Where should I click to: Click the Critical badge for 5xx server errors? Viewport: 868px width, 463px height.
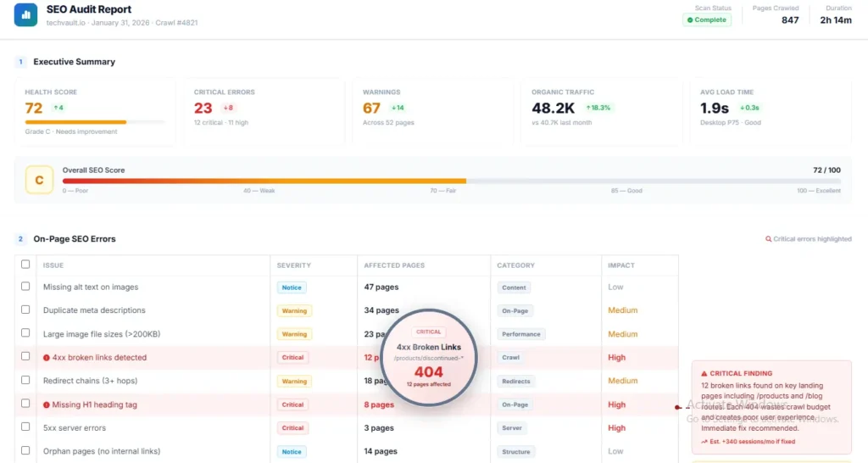tap(292, 428)
